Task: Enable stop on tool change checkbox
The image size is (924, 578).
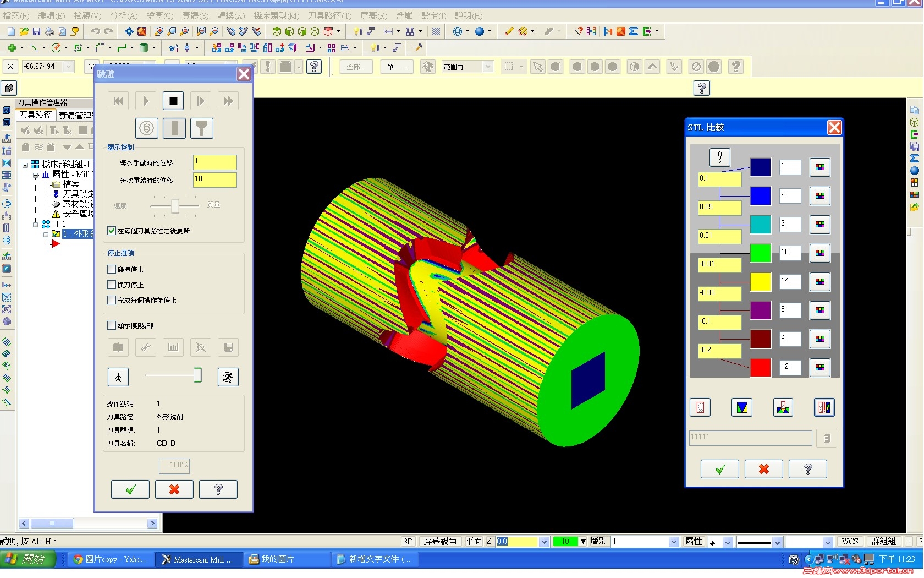Action: [112, 285]
